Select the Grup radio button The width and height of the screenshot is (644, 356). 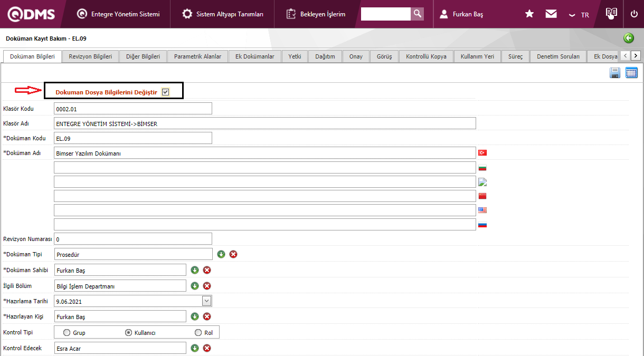pos(67,333)
